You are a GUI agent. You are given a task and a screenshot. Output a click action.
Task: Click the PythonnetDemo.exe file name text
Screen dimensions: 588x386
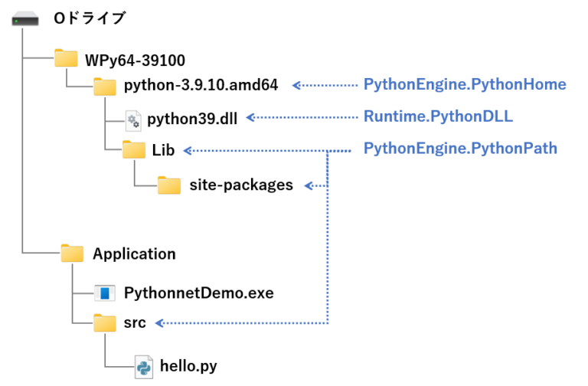[x=198, y=293]
